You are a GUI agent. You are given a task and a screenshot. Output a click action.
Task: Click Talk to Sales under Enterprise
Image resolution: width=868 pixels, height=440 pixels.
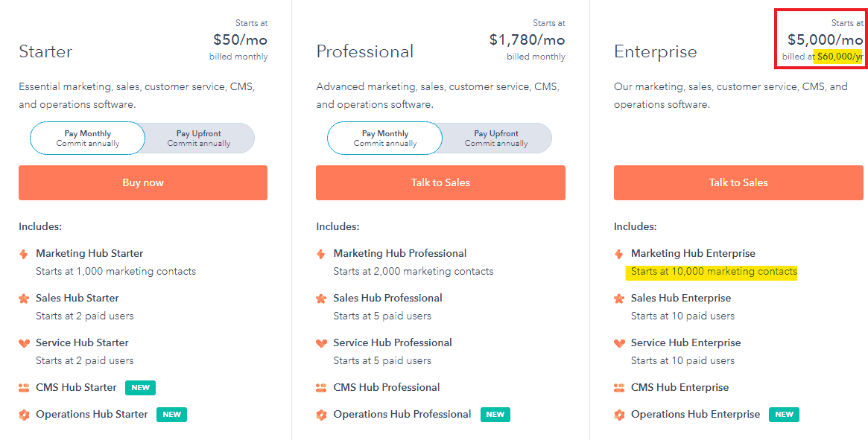point(738,182)
